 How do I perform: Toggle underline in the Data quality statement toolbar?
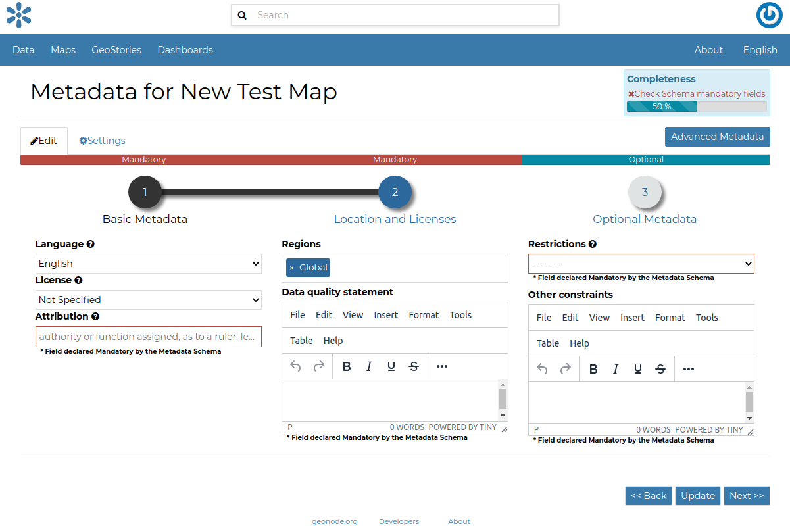pyautogui.click(x=391, y=366)
